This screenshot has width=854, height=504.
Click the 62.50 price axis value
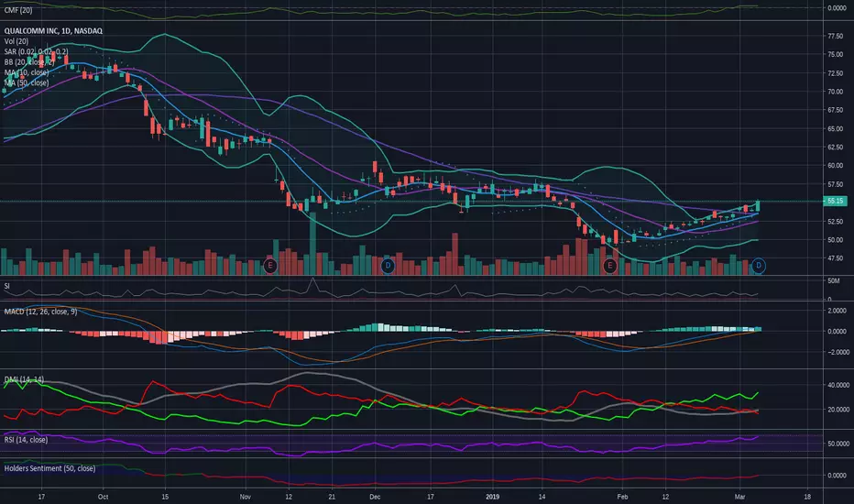pos(836,148)
